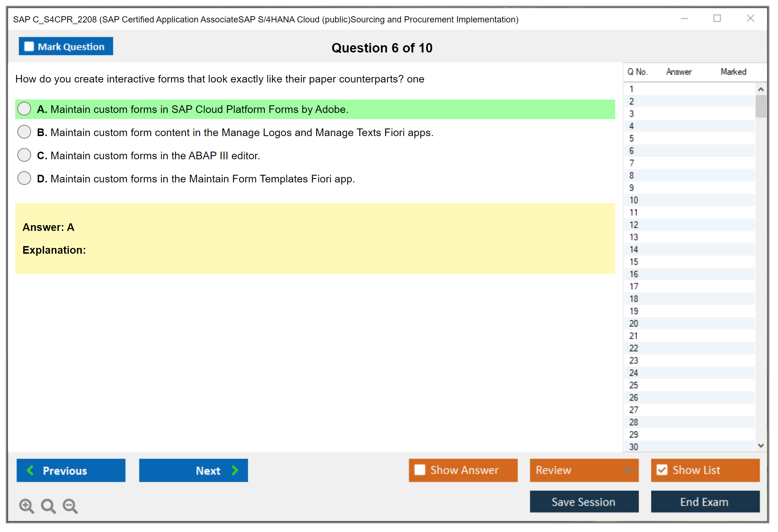Jump to question 10 in the list

coord(634,200)
